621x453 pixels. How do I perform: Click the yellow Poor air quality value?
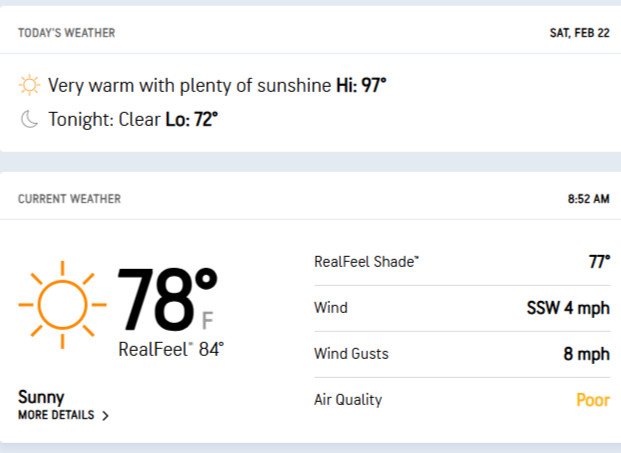click(593, 400)
